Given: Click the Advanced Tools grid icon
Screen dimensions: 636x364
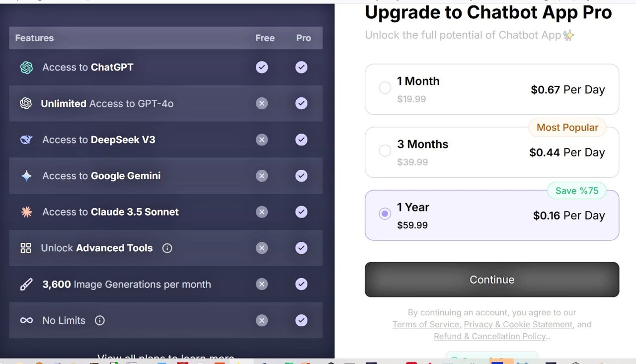Looking at the screenshot, I should click(x=26, y=248).
